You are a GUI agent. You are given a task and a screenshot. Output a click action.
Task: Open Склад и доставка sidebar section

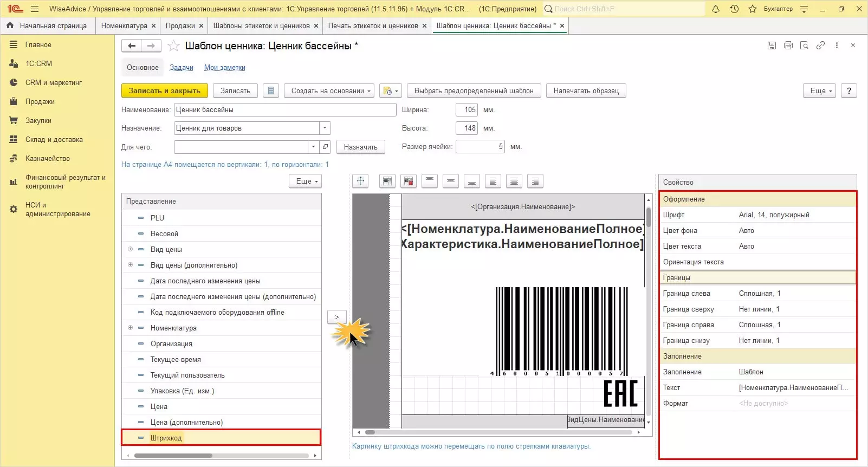tap(54, 139)
